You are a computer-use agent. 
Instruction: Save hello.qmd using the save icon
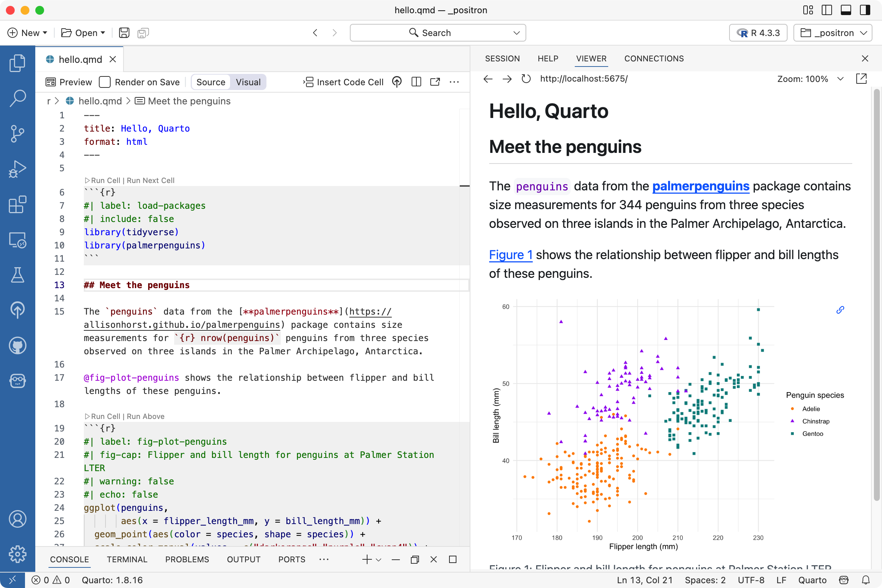pos(124,33)
